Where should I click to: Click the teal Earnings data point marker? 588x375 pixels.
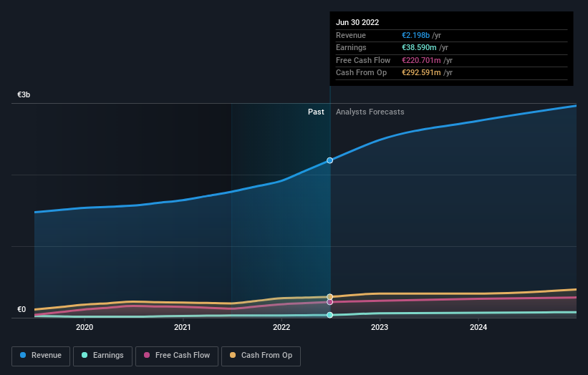point(329,315)
